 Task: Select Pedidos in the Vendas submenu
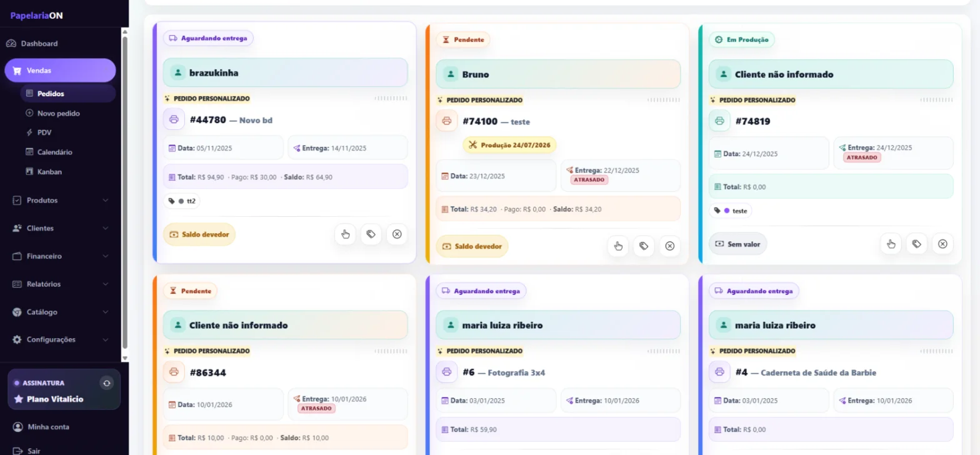tap(67, 94)
